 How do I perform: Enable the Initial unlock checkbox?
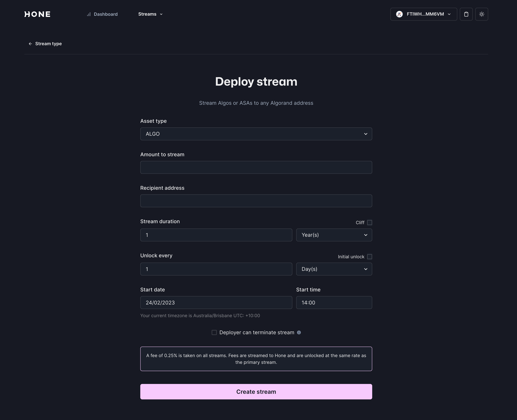coord(369,257)
